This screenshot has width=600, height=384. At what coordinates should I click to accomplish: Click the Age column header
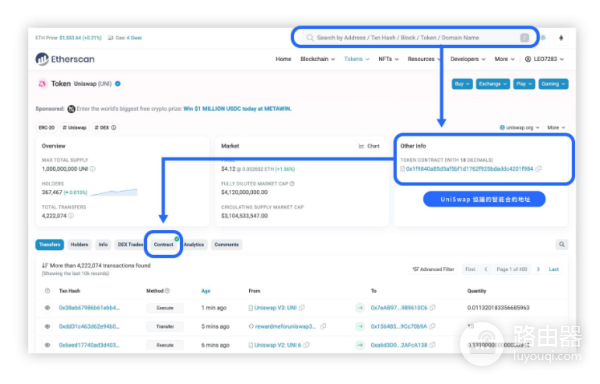coord(205,291)
